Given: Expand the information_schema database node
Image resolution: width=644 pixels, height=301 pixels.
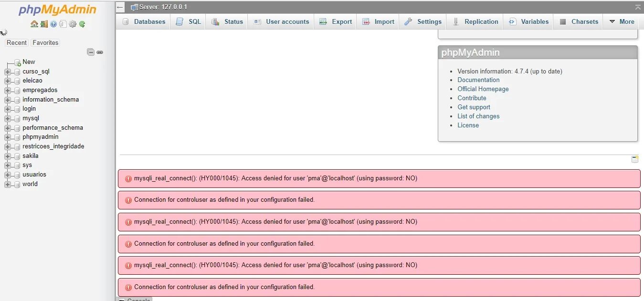Looking at the screenshot, I should 7,100.
